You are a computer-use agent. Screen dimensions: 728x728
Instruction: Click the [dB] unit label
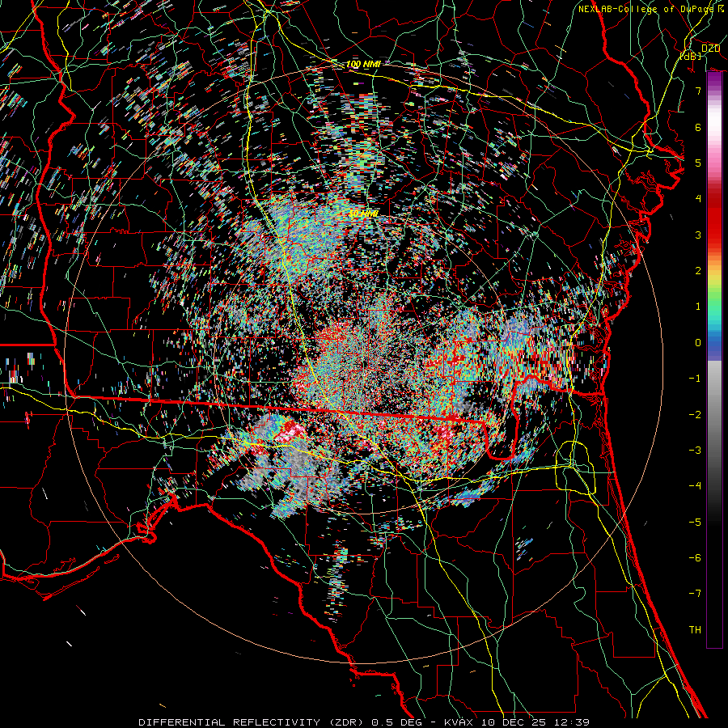pyautogui.click(x=691, y=56)
